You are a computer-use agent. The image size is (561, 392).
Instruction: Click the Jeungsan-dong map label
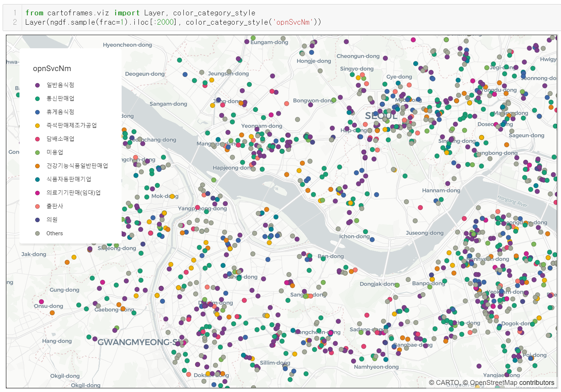pos(229,74)
